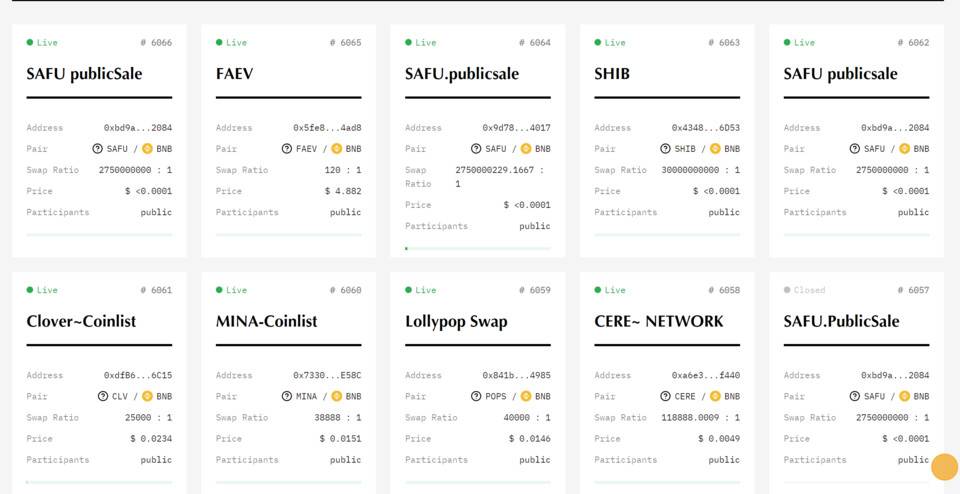The width and height of the screenshot is (960, 494).
Task: Click the question-mark token icon beside SHIB pair
Action: [665, 149]
